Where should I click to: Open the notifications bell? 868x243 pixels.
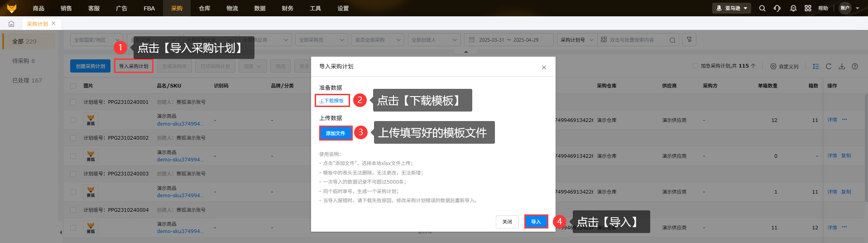tap(793, 8)
